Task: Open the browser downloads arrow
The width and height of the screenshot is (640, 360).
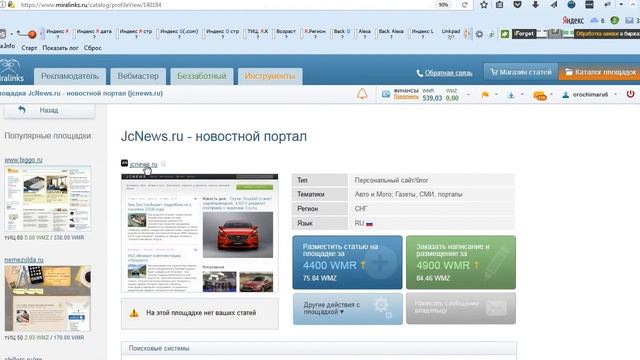Action: (x=535, y=5)
